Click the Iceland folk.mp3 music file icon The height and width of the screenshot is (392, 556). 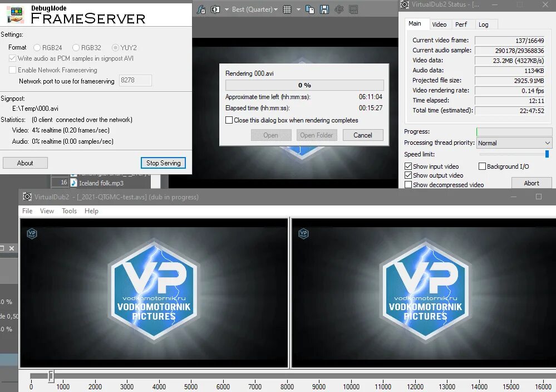[x=73, y=183]
